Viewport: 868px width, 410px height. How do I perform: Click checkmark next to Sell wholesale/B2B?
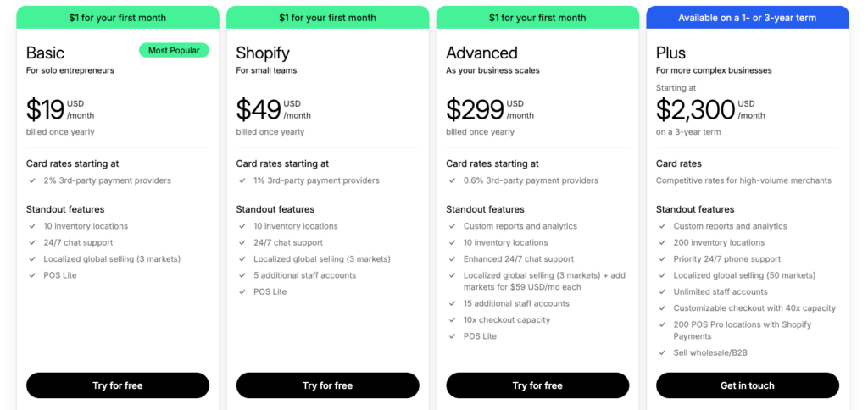pos(662,352)
